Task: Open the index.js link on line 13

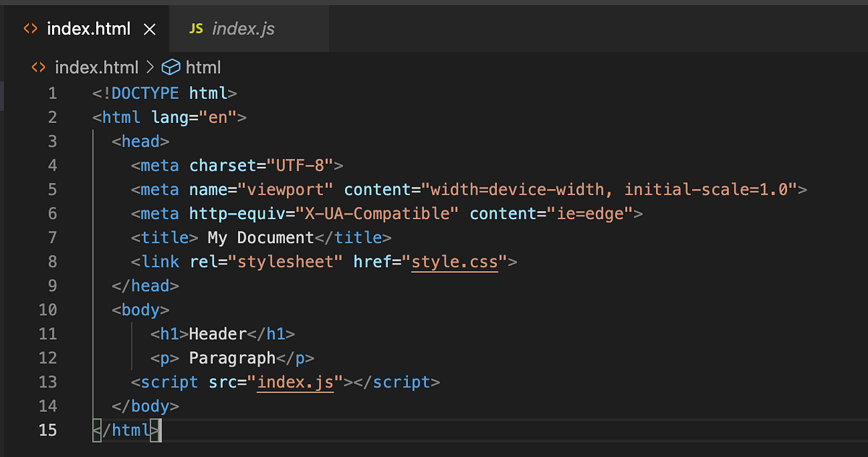Action: tap(295, 382)
